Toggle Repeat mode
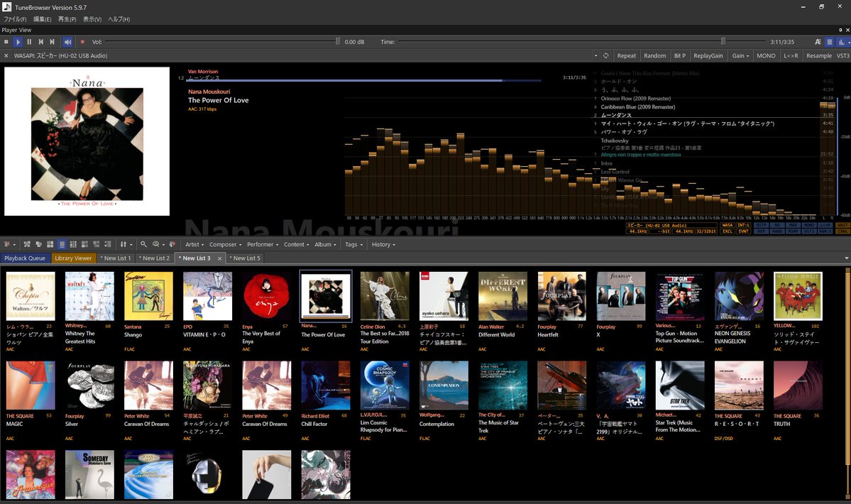Screen dimensions: 851x504 coord(626,56)
